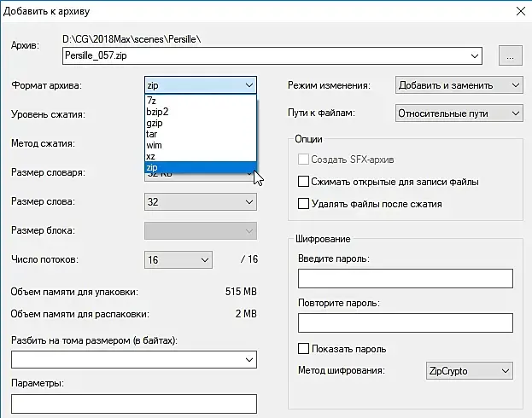Enable "Сжимать открытые для записи файлы" checkbox
This screenshot has height=418, width=532.
pos(303,182)
